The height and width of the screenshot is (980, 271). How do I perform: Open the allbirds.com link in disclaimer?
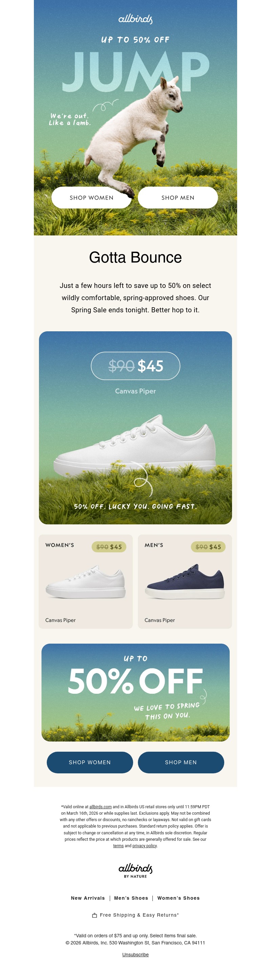click(x=101, y=807)
